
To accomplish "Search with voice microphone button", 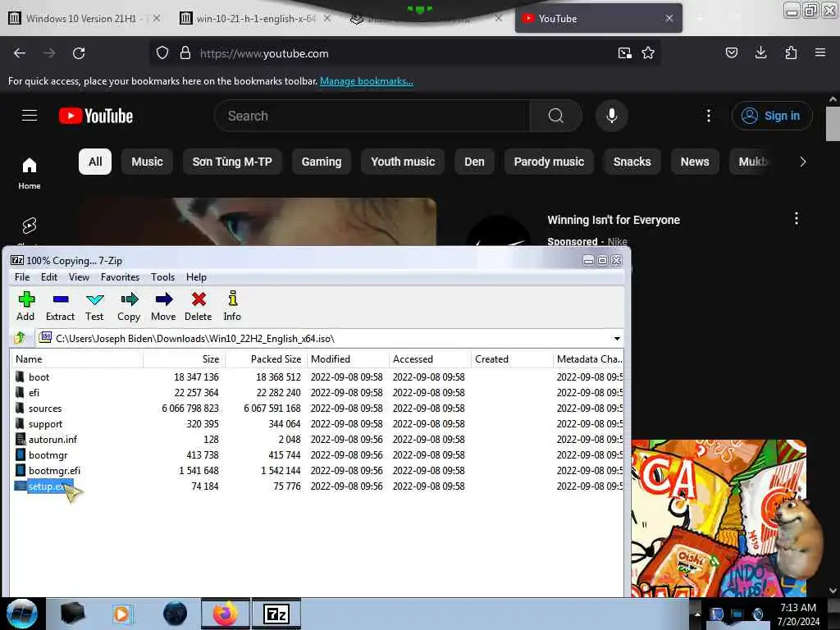I will [x=612, y=116].
